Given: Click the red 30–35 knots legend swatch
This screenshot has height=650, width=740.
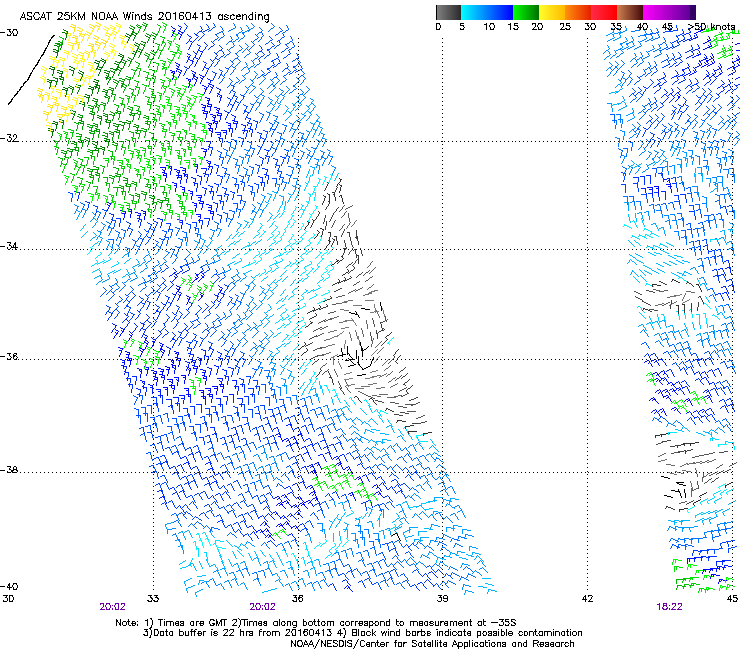Looking at the screenshot, I should click(x=604, y=12).
